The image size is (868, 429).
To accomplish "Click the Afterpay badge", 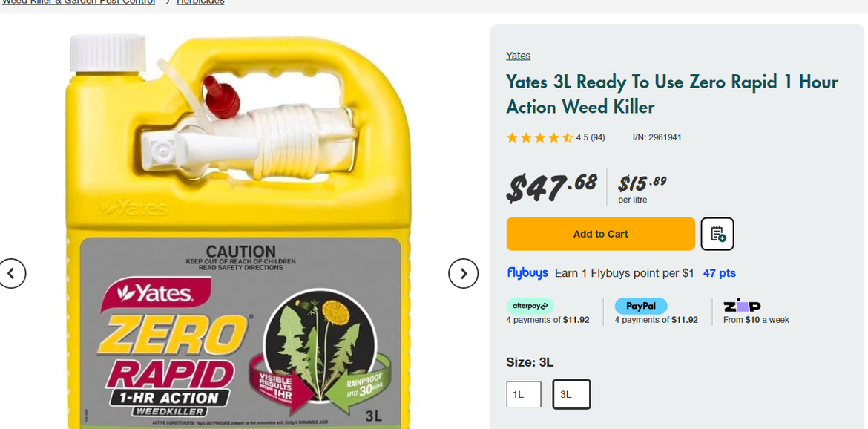I will (x=530, y=306).
